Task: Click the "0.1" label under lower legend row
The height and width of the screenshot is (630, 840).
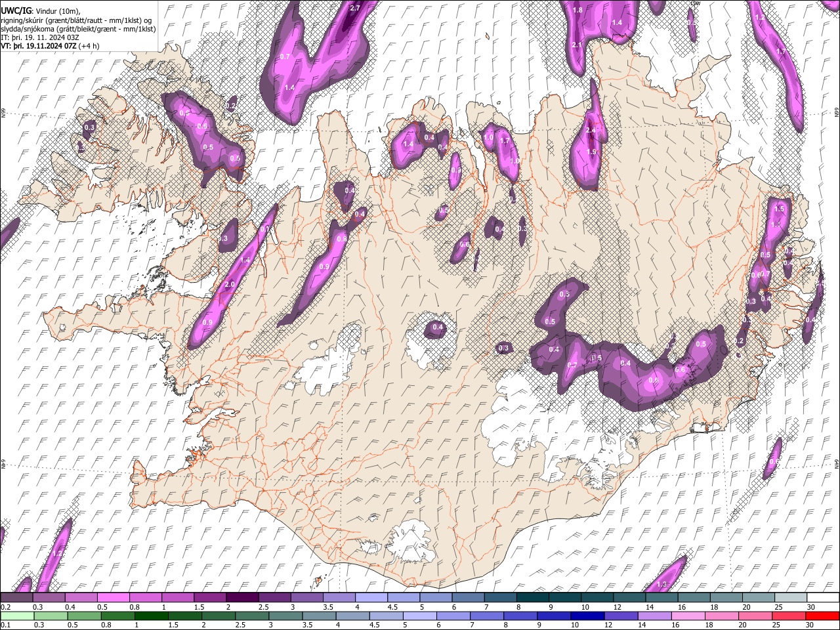Action: (5, 625)
